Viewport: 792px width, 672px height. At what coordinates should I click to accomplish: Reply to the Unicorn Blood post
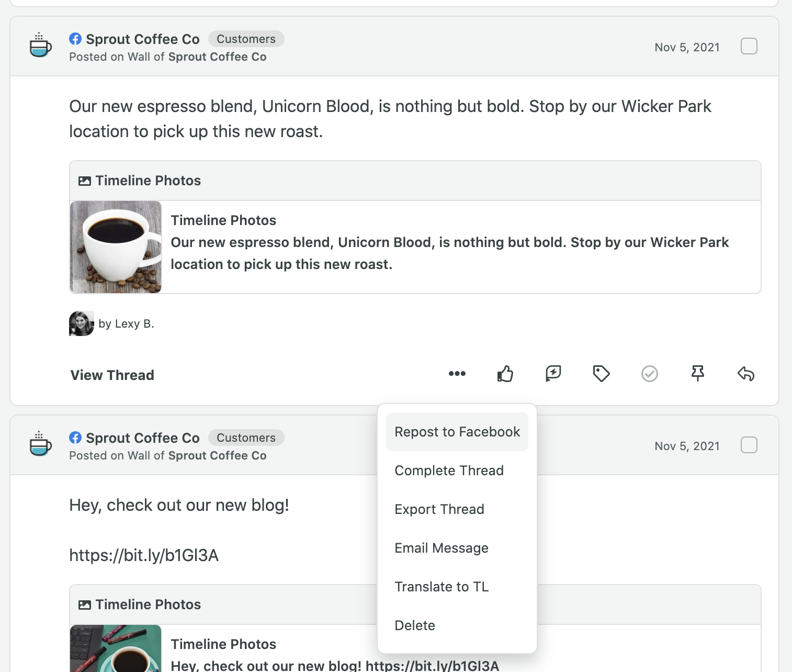(x=745, y=374)
